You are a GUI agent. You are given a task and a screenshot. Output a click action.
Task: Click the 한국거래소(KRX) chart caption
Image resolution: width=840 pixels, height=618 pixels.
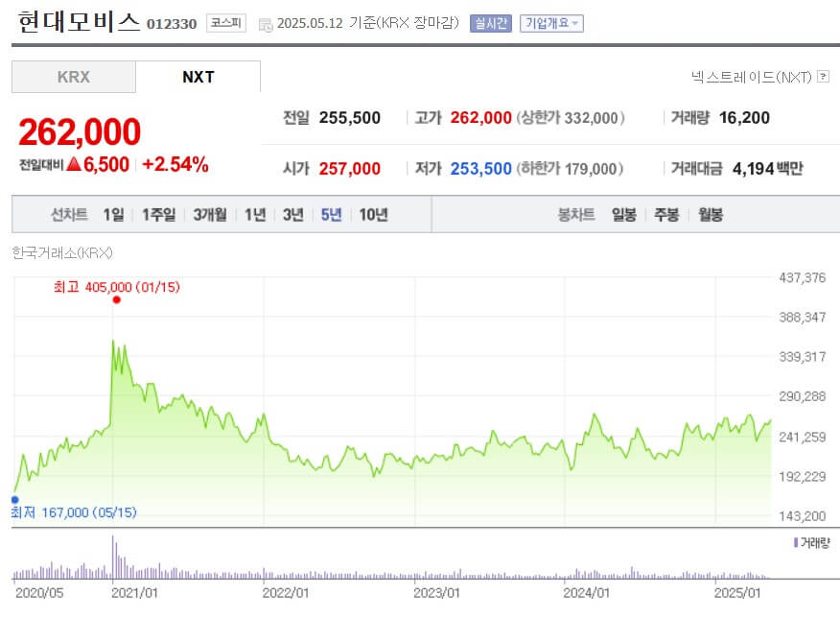click(x=62, y=252)
